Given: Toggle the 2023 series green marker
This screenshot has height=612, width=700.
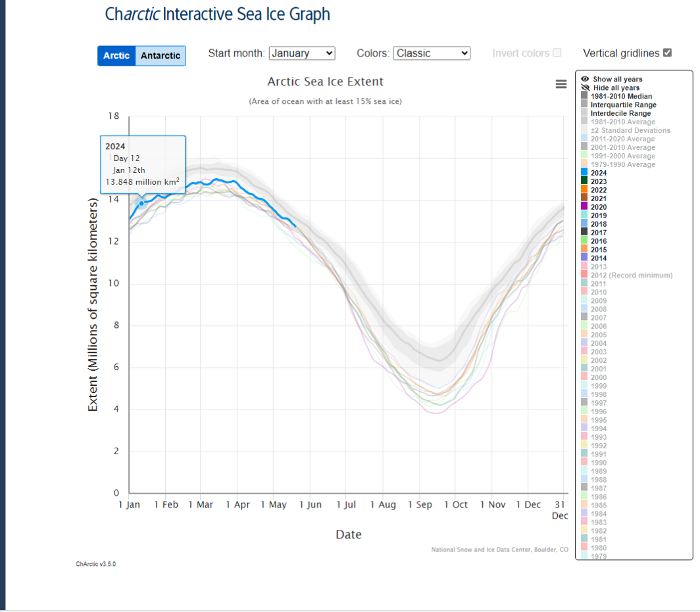Looking at the screenshot, I should coord(584,181).
